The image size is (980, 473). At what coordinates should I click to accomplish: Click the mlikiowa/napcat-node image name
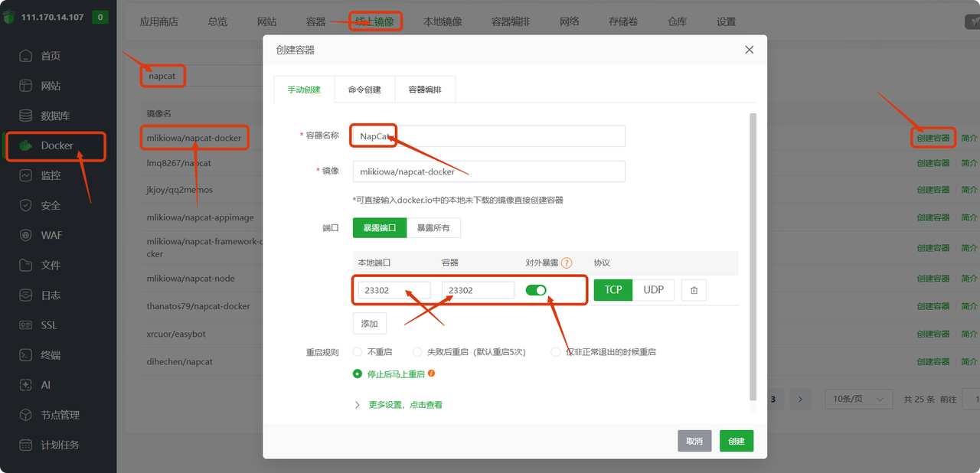pyautogui.click(x=191, y=279)
